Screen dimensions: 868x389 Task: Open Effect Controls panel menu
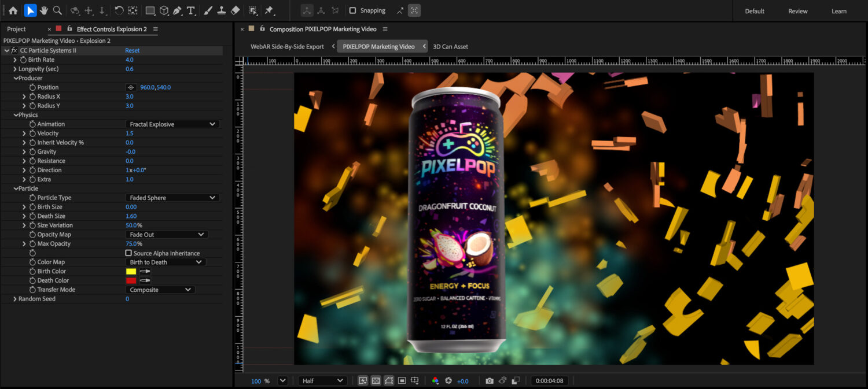[156, 29]
